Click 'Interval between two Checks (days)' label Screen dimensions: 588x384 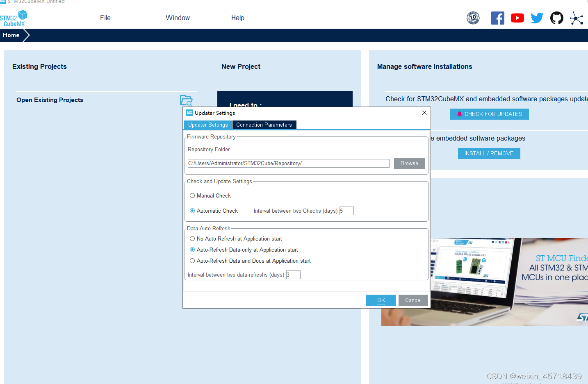(x=296, y=211)
